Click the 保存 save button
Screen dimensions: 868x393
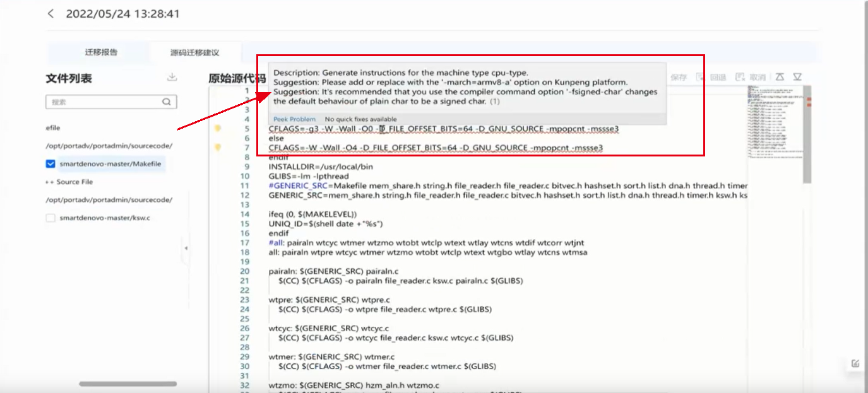pos(679,77)
